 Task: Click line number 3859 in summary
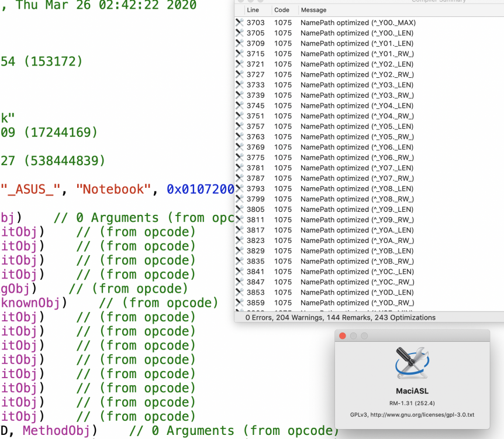pyautogui.click(x=256, y=303)
